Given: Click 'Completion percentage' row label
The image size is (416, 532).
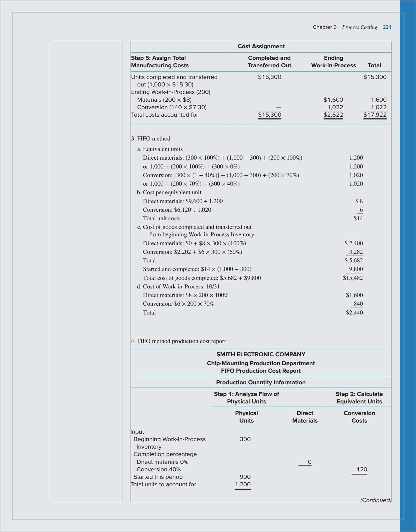Looking at the screenshot, I should pyautogui.click(x=165, y=454).
